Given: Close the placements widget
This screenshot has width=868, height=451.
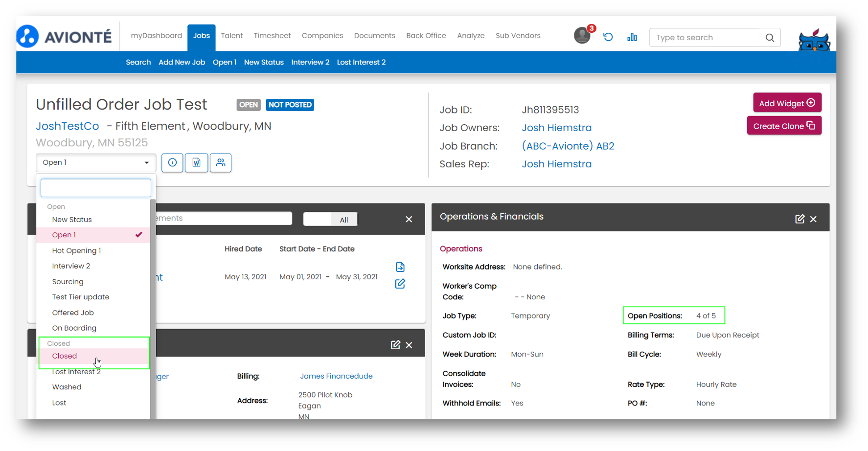Looking at the screenshot, I should click(409, 219).
